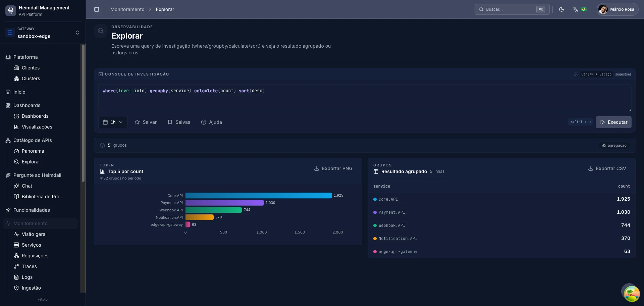Image resolution: width=644 pixels, height=306 pixels.
Task: Click Core.API bar in chart
Action: tap(259, 195)
